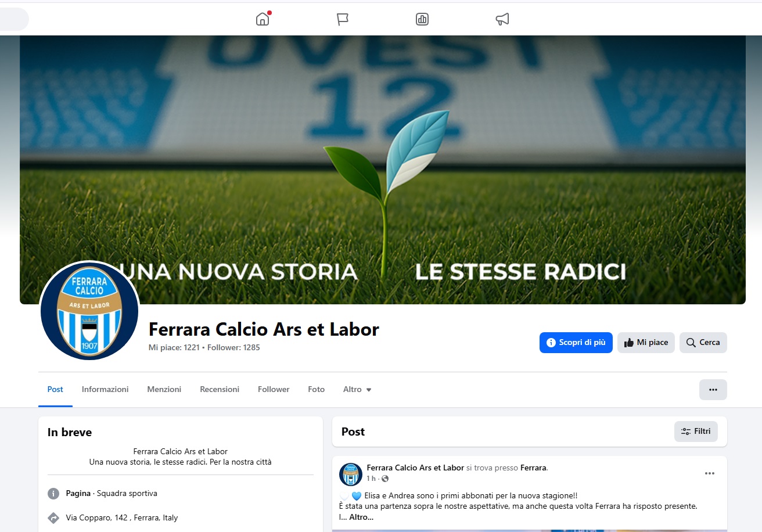This screenshot has width=762, height=532.
Task: Like the page with Mi piace button
Action: pos(646,343)
